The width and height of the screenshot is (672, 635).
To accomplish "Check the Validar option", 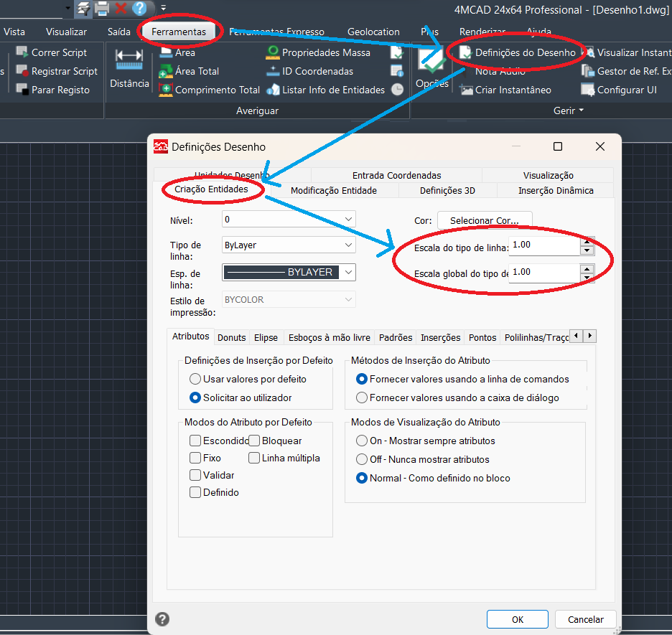I will pyautogui.click(x=195, y=475).
